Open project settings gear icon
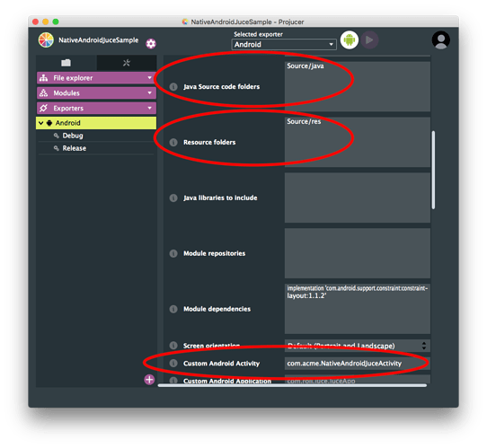 pos(151,44)
